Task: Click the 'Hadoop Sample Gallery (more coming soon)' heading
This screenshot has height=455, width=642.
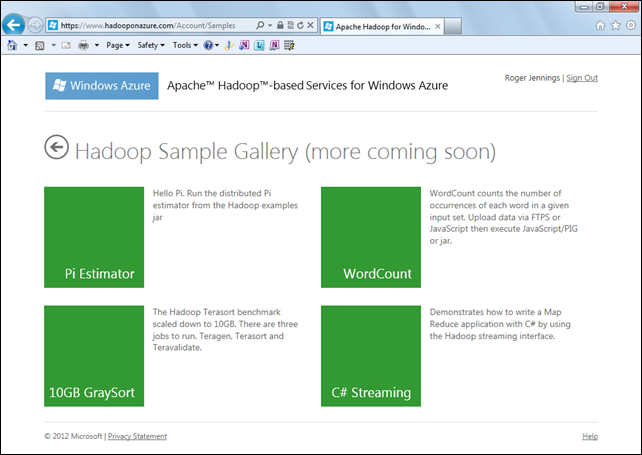Action: point(285,152)
